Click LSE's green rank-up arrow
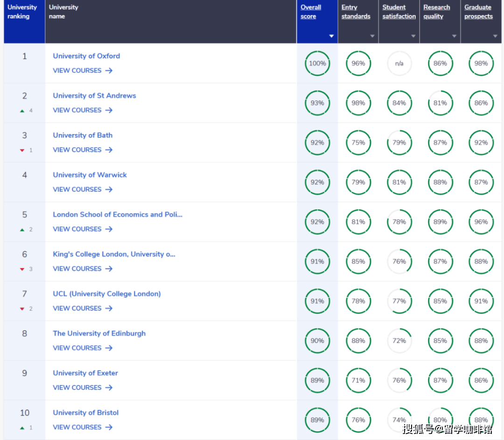The width and height of the screenshot is (504, 440). [22, 230]
